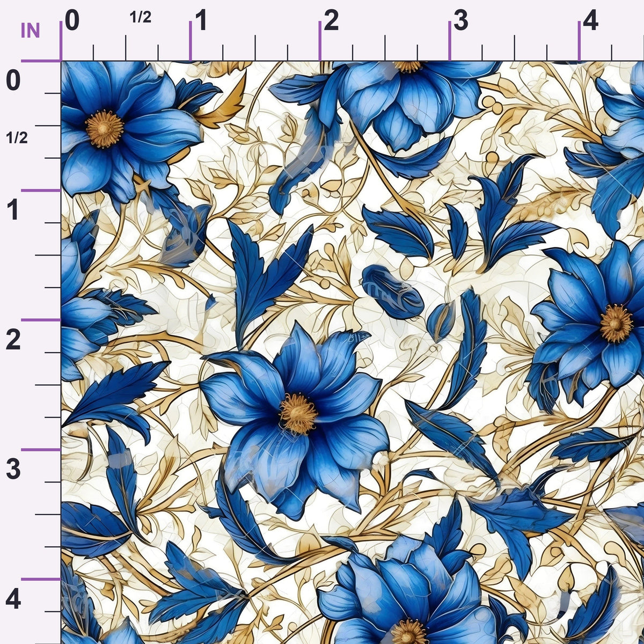This screenshot has height=644, width=644.
Task: Click the "0" on the left ruler
Action: tap(13, 81)
